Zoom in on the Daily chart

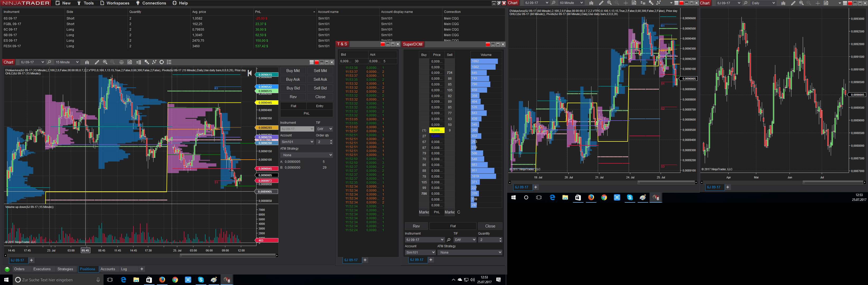[x=801, y=3]
